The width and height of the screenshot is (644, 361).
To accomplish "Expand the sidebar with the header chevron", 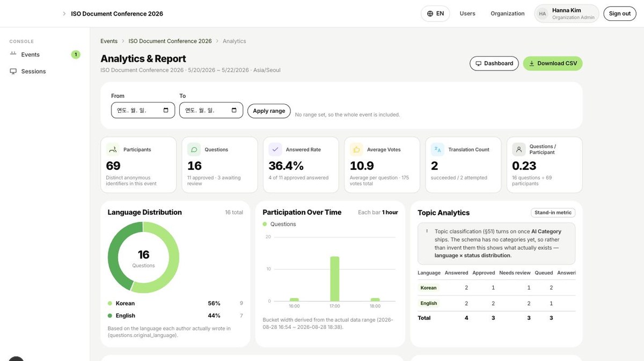I will pyautogui.click(x=64, y=13).
